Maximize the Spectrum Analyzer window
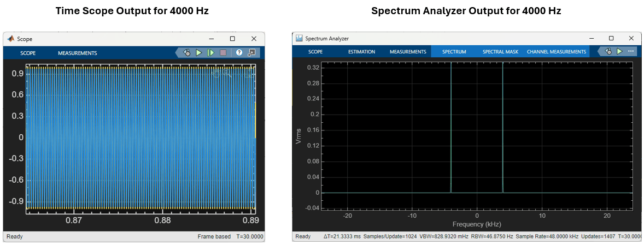Viewport: 644px width, 245px height. point(611,38)
